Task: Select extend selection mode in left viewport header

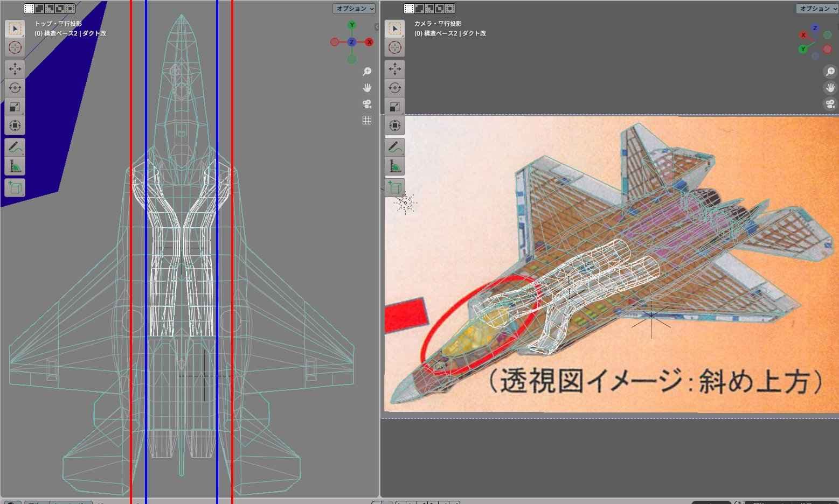Action: [x=39, y=9]
